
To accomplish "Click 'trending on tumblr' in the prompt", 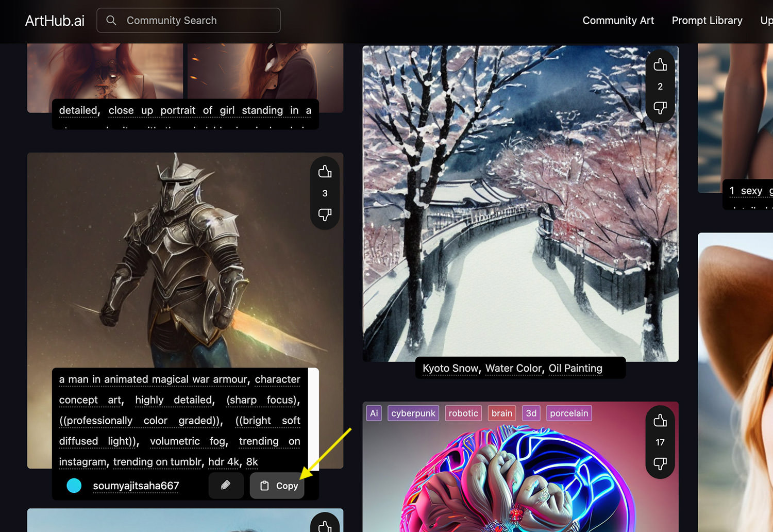I will [157, 462].
